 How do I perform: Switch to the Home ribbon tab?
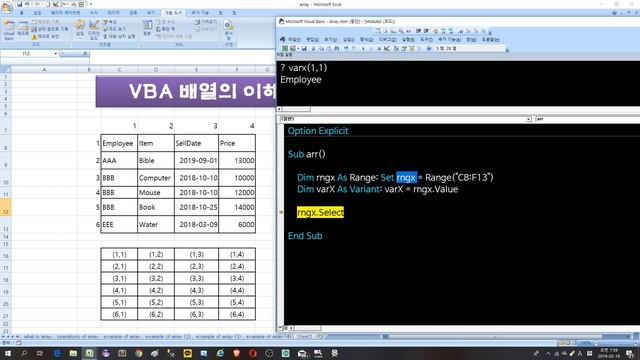pos(22,13)
